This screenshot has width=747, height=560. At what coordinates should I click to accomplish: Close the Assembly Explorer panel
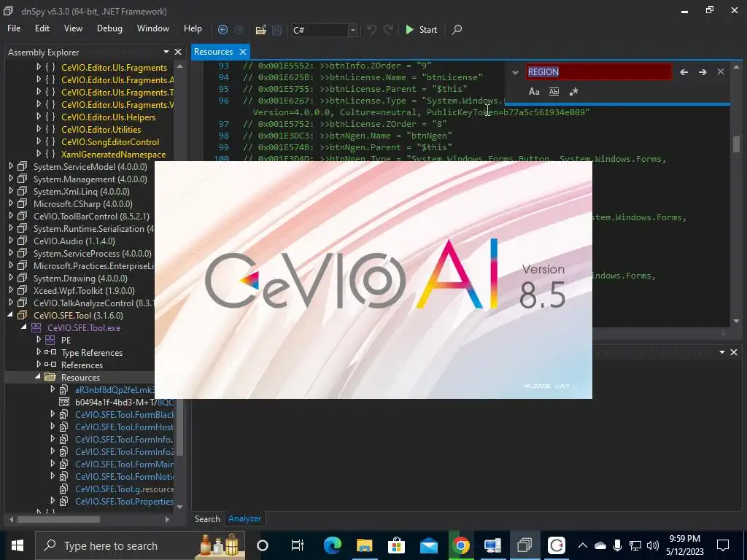coord(178,52)
